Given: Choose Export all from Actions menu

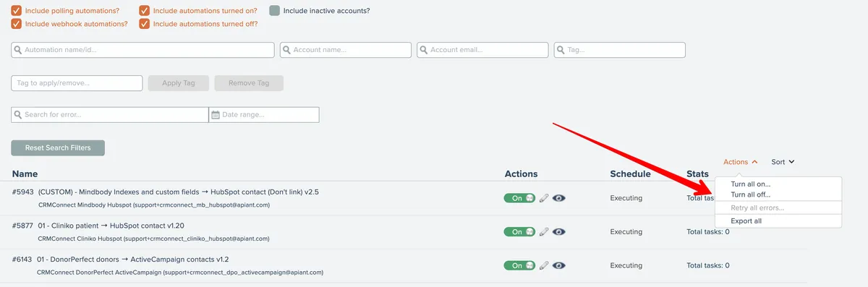Looking at the screenshot, I should tap(746, 220).
